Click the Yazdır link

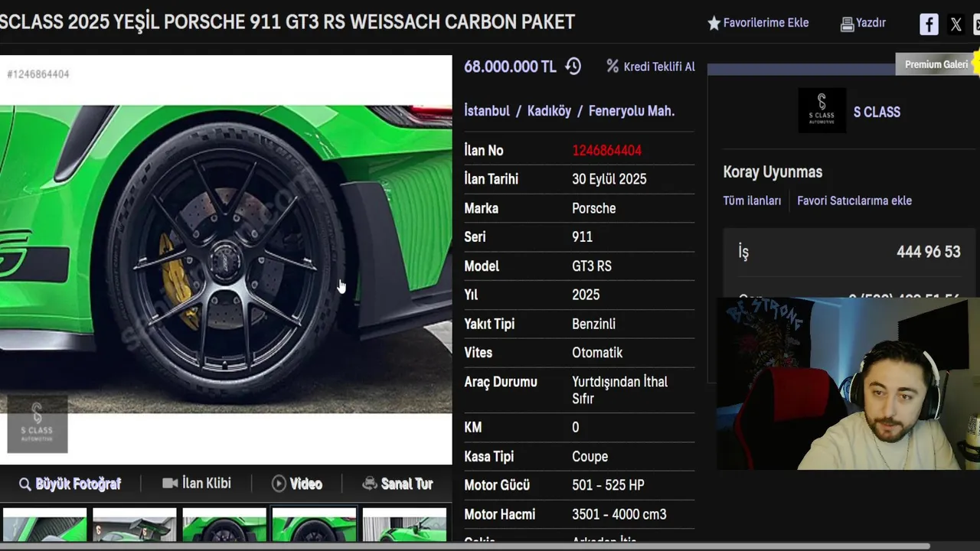(871, 23)
